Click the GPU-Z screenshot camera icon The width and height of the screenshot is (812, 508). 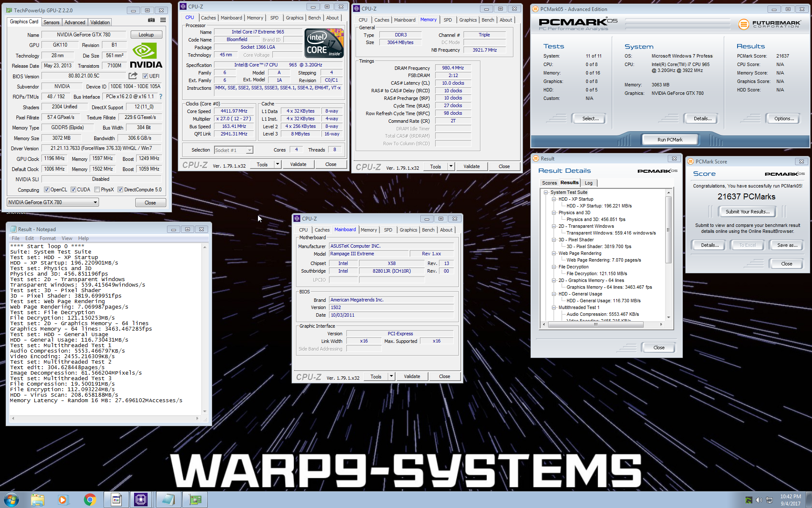151,20
